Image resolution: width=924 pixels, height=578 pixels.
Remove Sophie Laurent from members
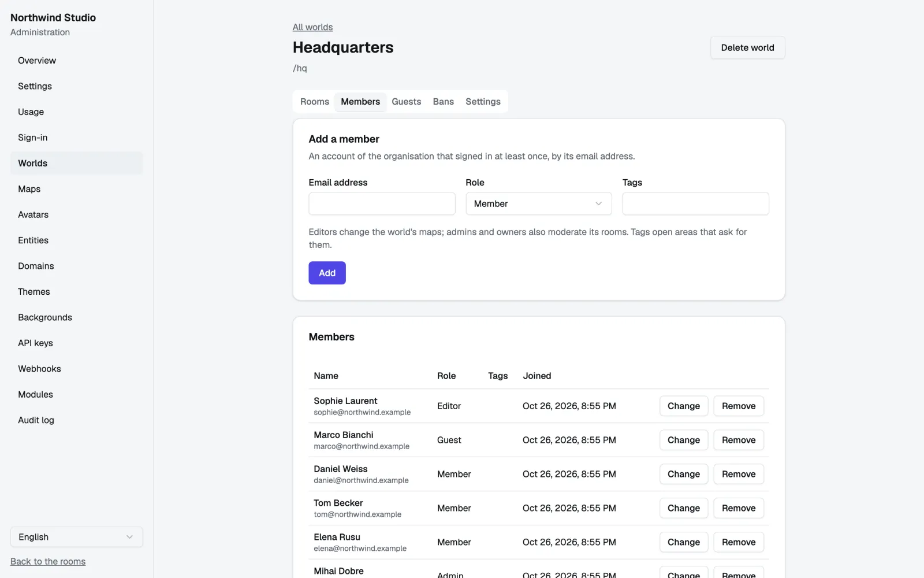[x=739, y=406]
